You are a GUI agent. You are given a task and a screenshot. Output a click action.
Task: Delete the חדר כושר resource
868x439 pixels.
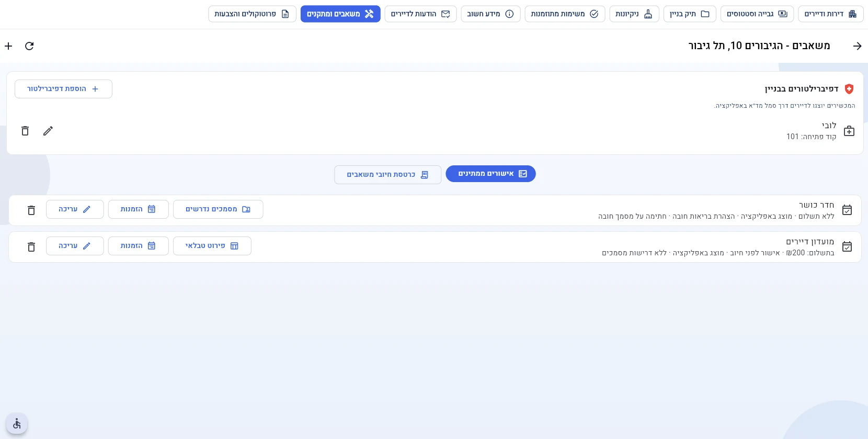click(x=31, y=210)
